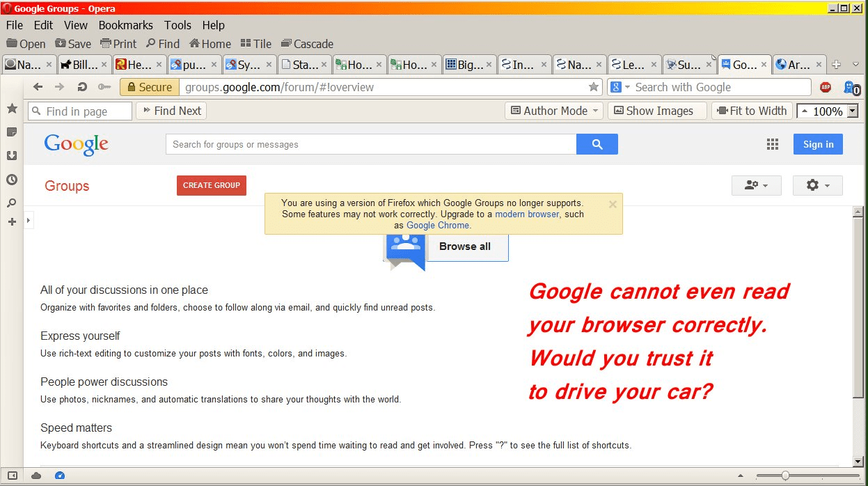Click the Open toolbar button
Image resolution: width=868 pixels, height=486 pixels.
26,44
